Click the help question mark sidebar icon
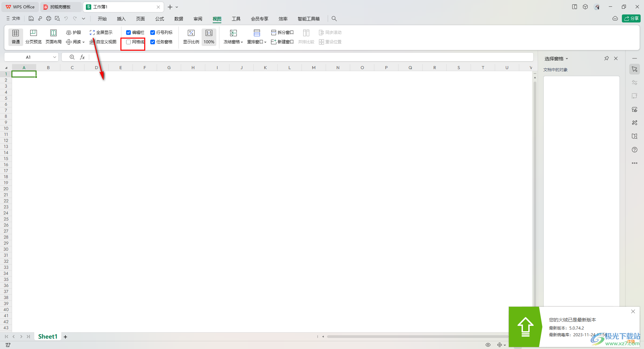Screen dimensions: 644x349 (635, 150)
